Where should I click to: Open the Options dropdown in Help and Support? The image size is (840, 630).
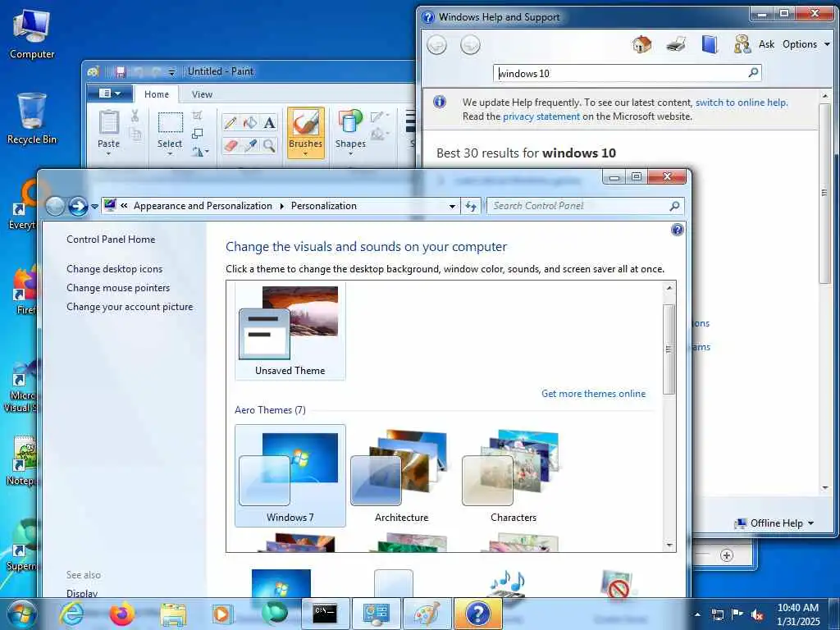806,44
